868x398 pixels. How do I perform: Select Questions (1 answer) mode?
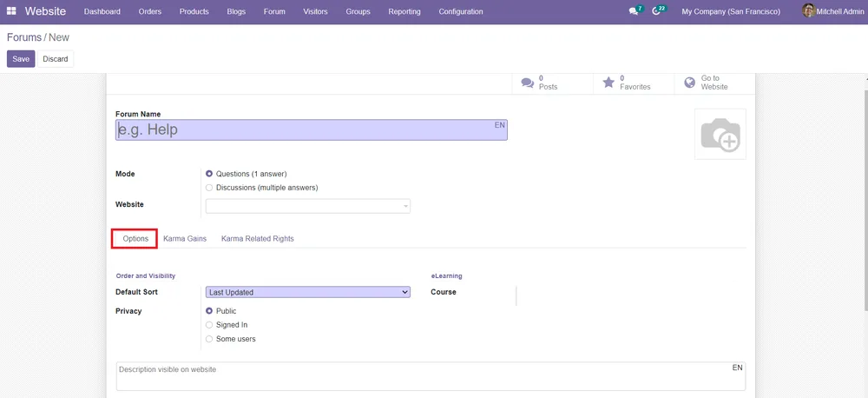point(208,174)
